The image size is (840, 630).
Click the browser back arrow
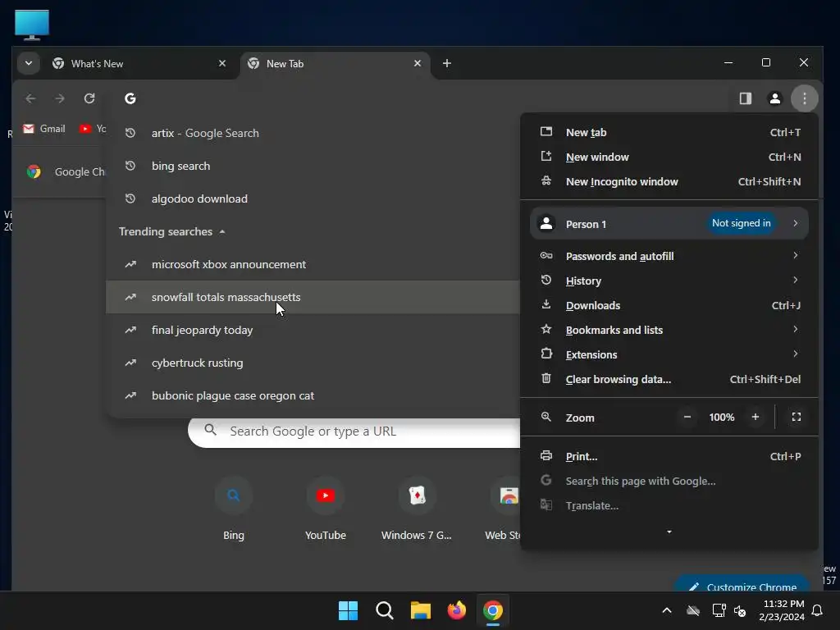coord(30,98)
